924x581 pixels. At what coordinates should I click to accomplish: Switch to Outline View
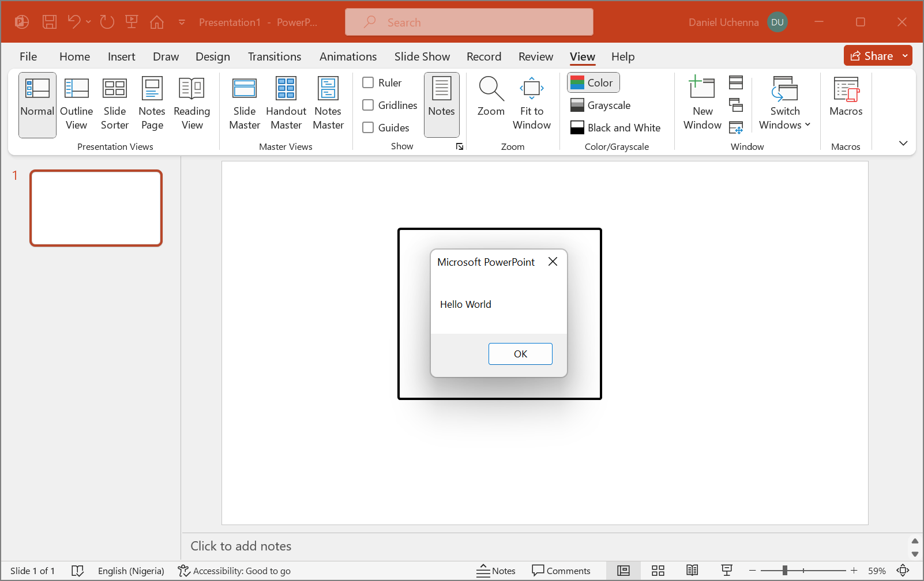click(x=76, y=104)
